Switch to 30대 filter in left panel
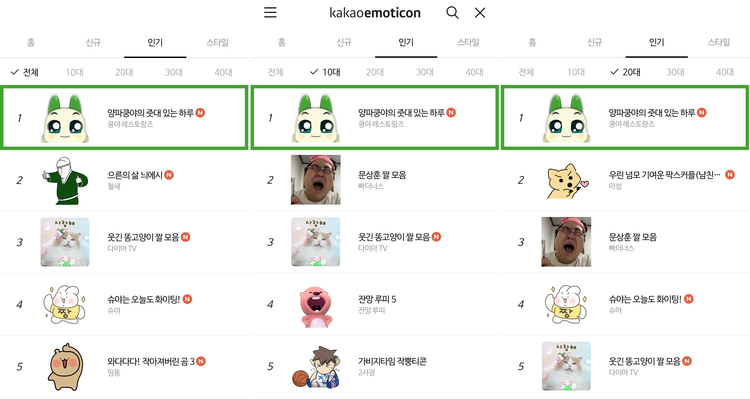The width and height of the screenshot is (750, 399). coord(174,72)
